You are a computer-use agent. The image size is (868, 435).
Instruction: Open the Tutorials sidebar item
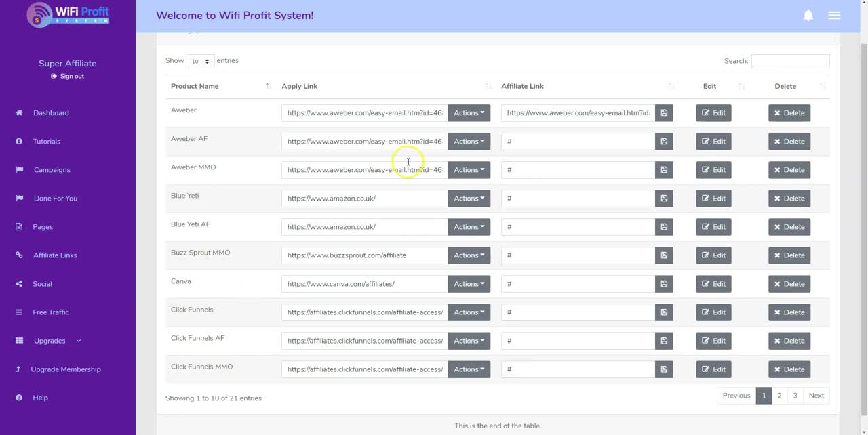[x=46, y=142]
